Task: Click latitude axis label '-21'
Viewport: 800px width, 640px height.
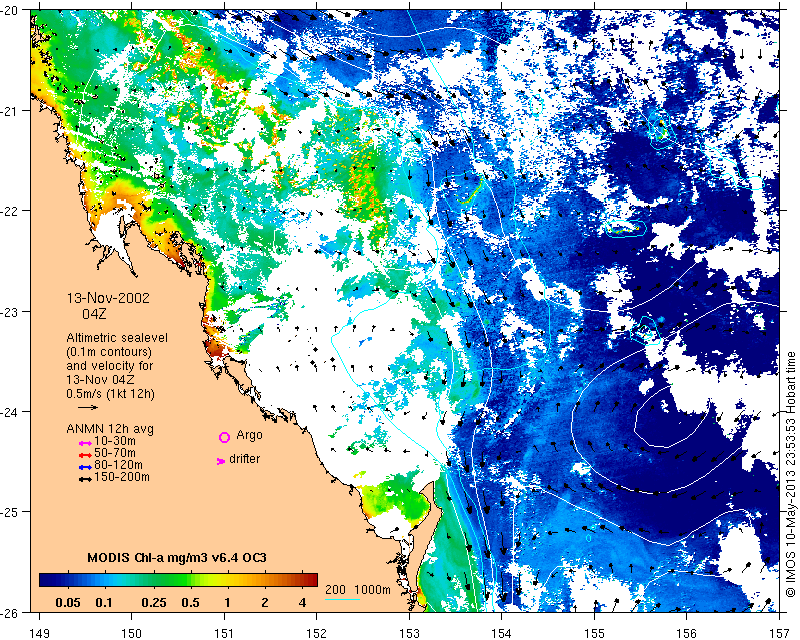Action: (9, 111)
